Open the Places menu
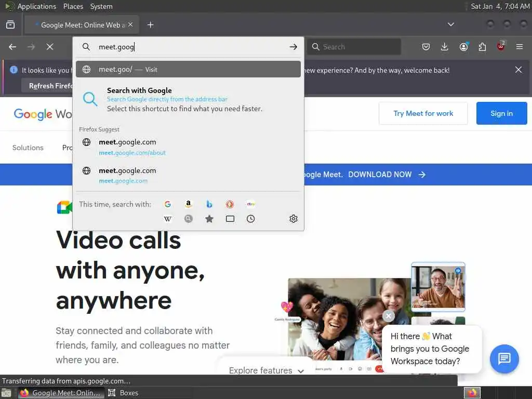Screen dimensions: 532x399 coord(73,6)
